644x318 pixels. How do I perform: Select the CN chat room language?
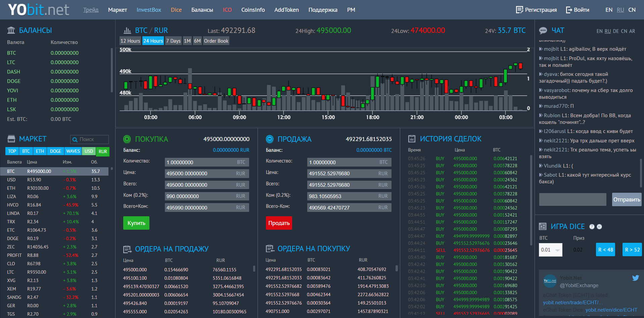click(x=624, y=31)
